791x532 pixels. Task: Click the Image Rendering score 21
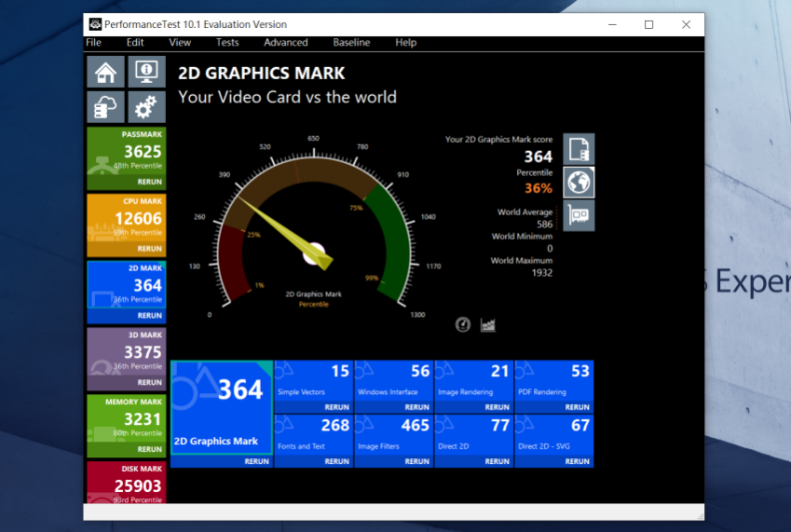click(500, 371)
